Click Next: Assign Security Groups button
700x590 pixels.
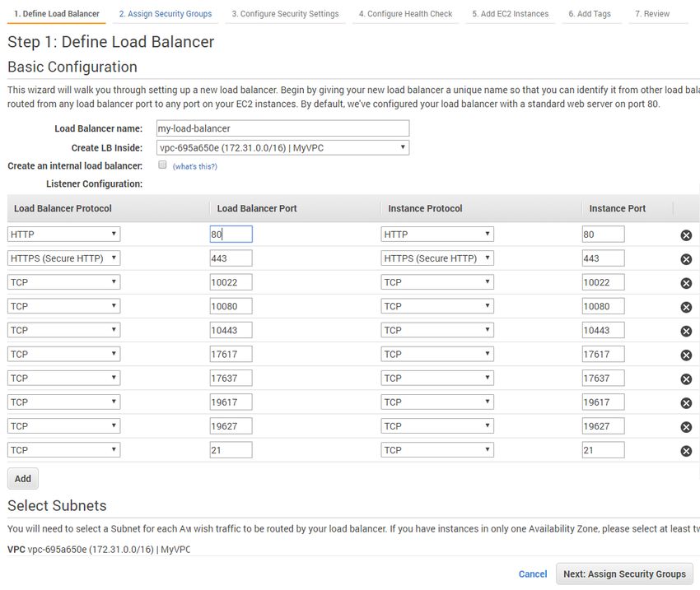point(624,574)
